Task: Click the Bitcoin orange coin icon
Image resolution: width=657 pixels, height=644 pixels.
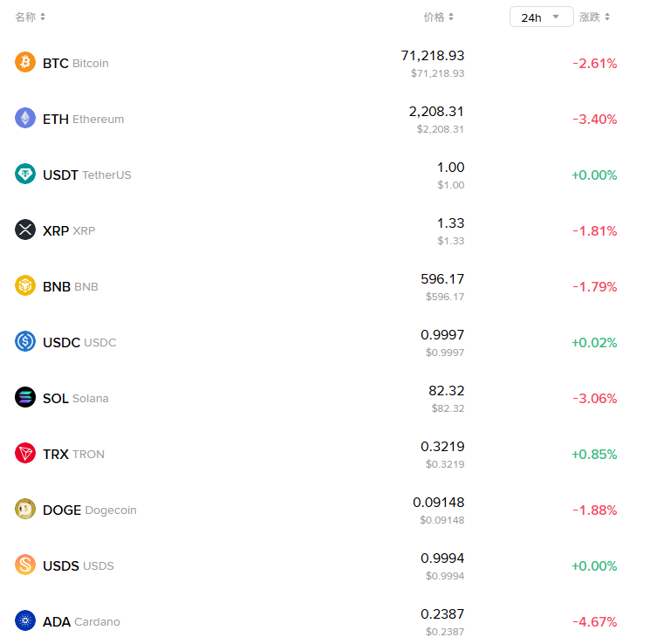Action: coord(25,62)
